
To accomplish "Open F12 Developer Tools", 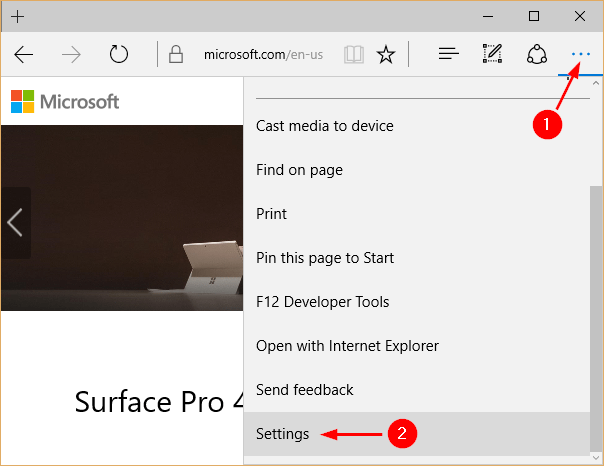I will tap(323, 302).
